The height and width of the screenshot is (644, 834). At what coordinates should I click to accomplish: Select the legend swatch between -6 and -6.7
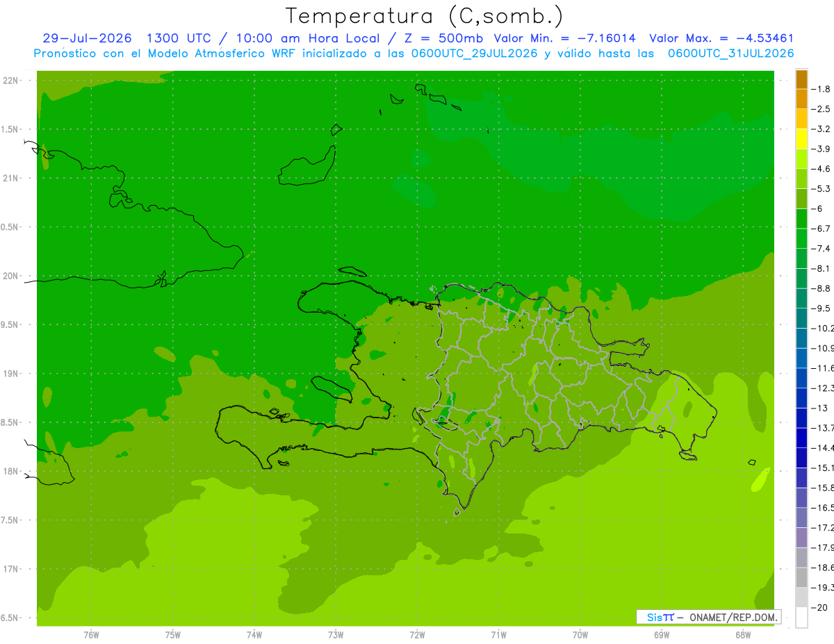pos(801,219)
